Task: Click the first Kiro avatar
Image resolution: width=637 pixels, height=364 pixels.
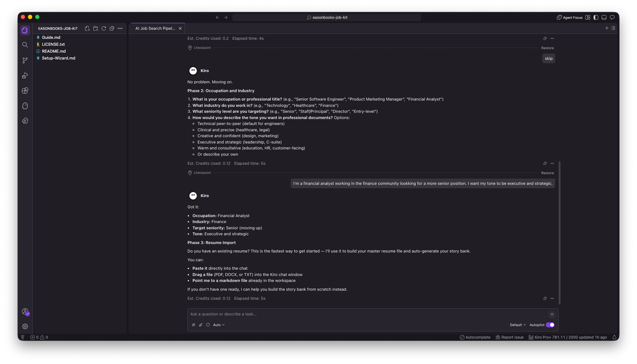Action: pos(193,71)
